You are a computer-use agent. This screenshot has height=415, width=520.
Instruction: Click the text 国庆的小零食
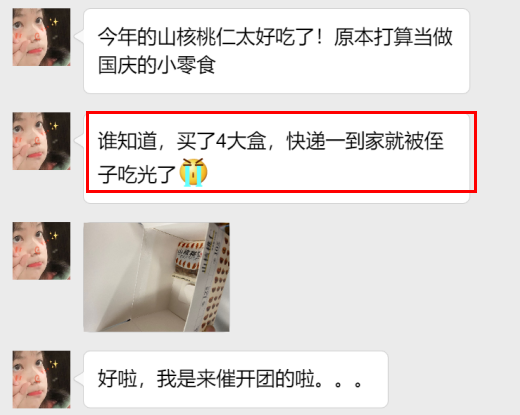pos(157,65)
